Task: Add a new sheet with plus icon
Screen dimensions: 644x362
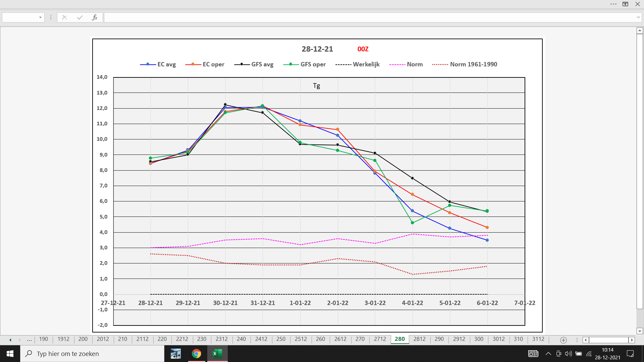Action: pyautogui.click(x=563, y=340)
